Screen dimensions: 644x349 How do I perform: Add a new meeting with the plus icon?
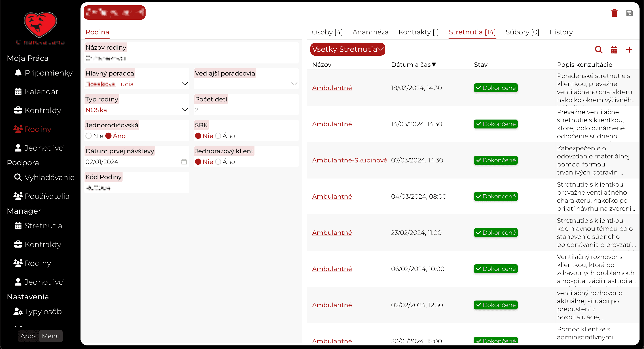tap(629, 50)
